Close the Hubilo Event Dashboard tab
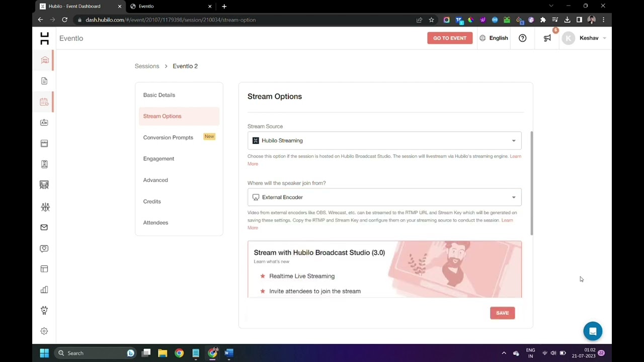The height and width of the screenshot is (362, 644). click(x=120, y=6)
